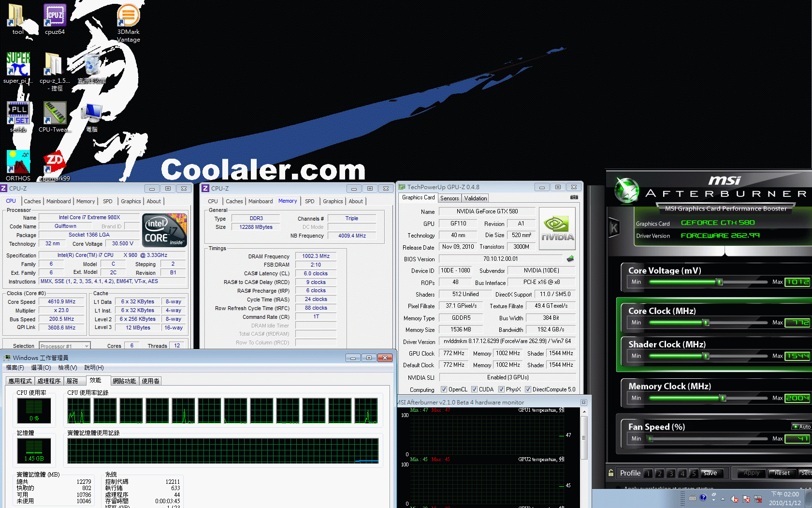Select Afterburner profile slot 1
This screenshot has width=812, height=508.
click(648, 473)
